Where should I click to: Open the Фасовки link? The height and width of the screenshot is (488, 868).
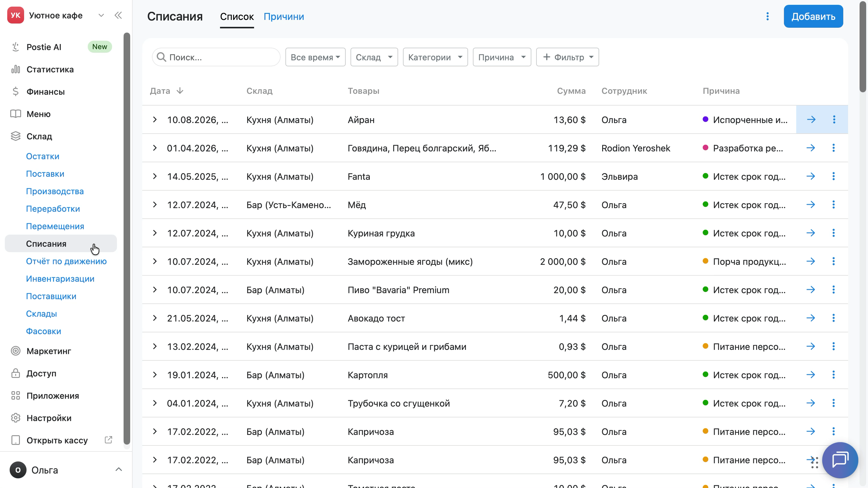coord(44,331)
